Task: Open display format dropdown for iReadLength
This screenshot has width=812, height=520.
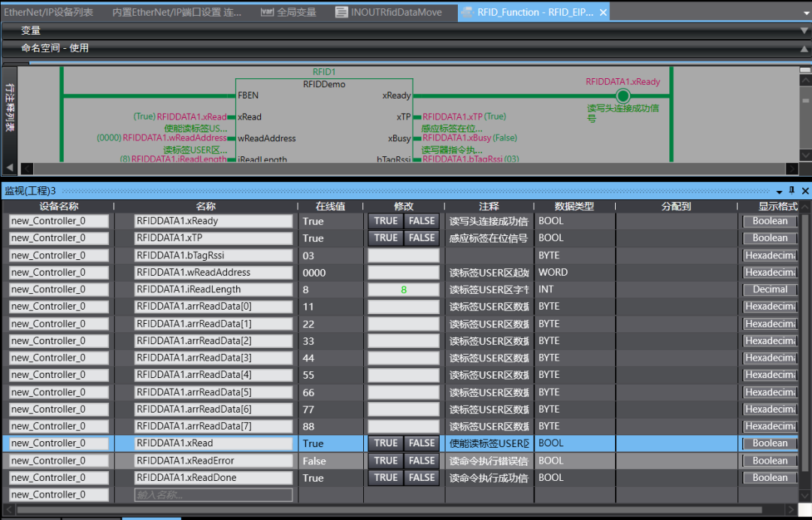Action: pyautogui.click(x=770, y=289)
